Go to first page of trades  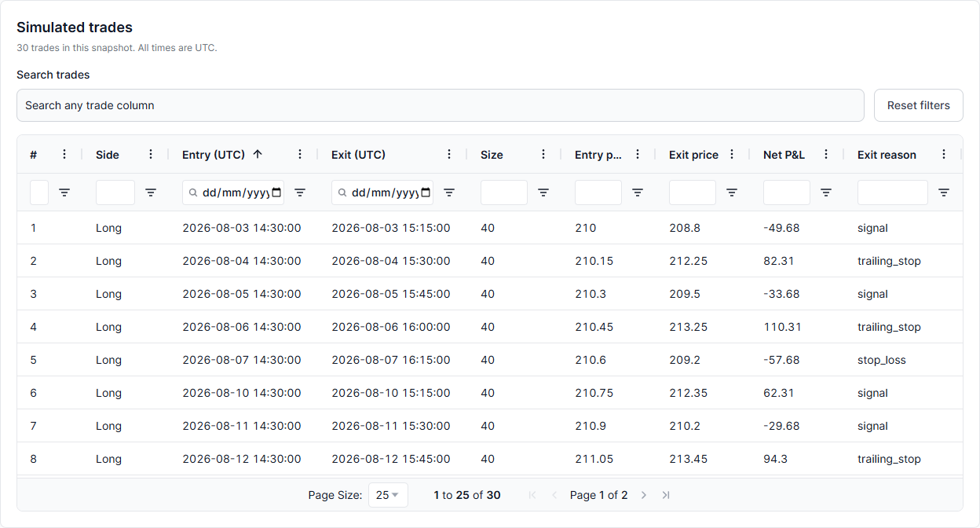532,495
